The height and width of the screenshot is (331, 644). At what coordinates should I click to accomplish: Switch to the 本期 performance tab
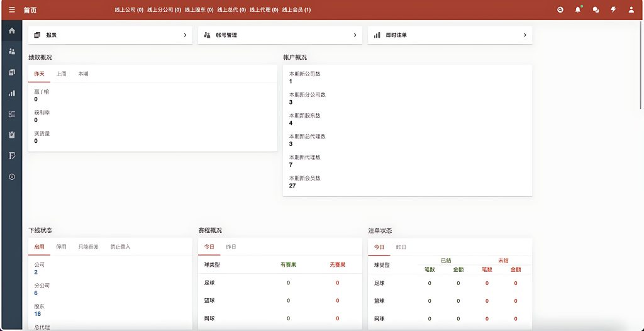tap(84, 74)
